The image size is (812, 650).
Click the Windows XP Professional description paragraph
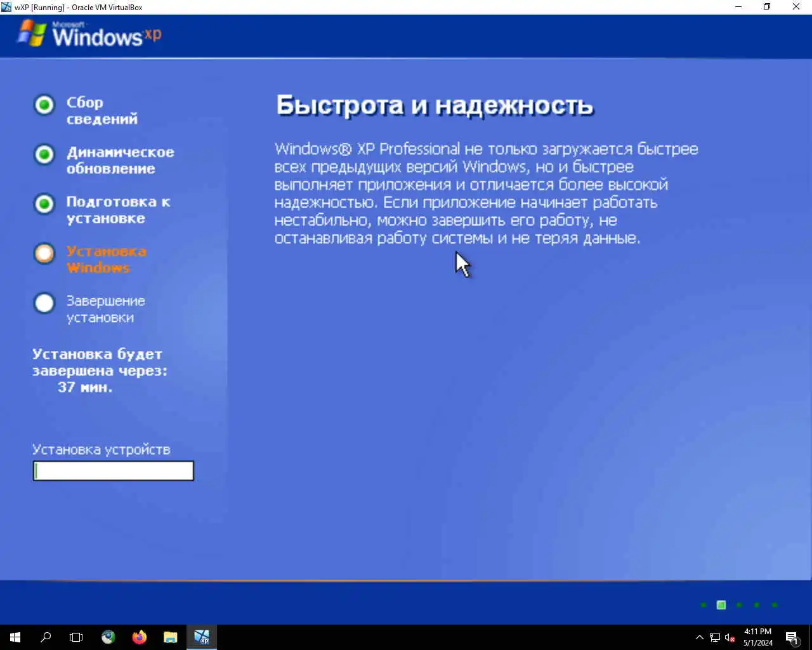pos(486,193)
